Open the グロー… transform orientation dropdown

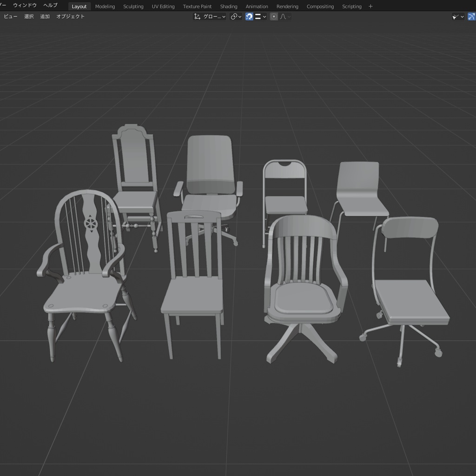coord(210,16)
